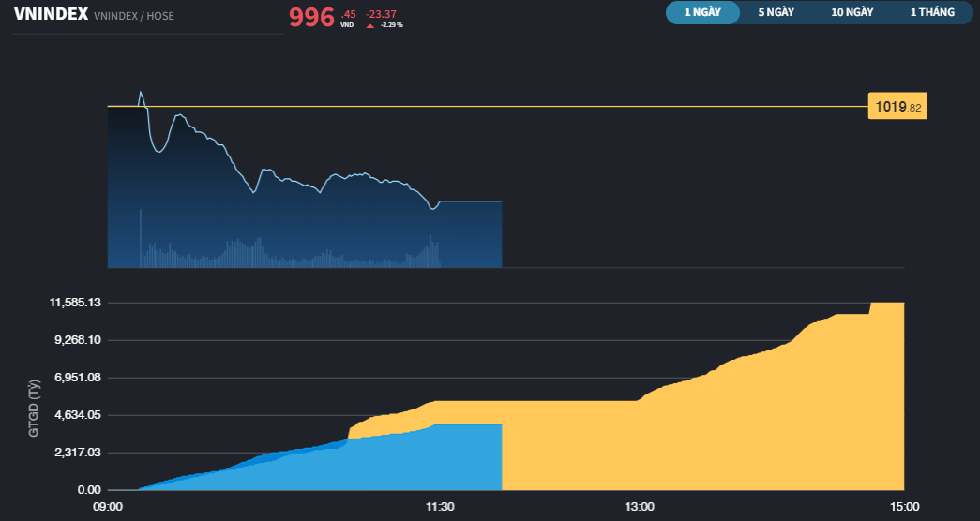This screenshot has width=980, height=521.
Task: Click the GTGD (TỶ) axis title
Action: point(34,408)
